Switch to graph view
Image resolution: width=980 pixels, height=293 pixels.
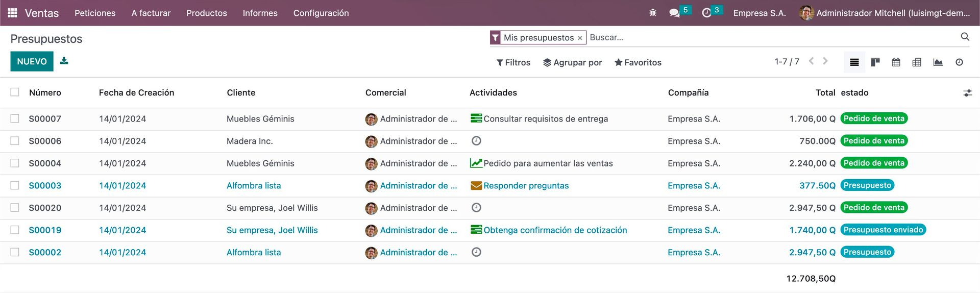938,62
